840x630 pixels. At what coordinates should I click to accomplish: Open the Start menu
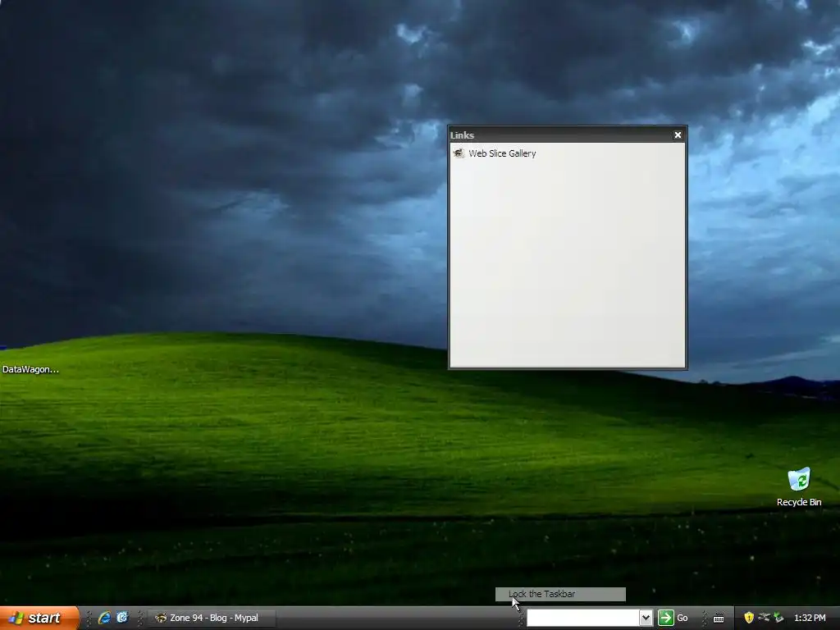point(39,618)
